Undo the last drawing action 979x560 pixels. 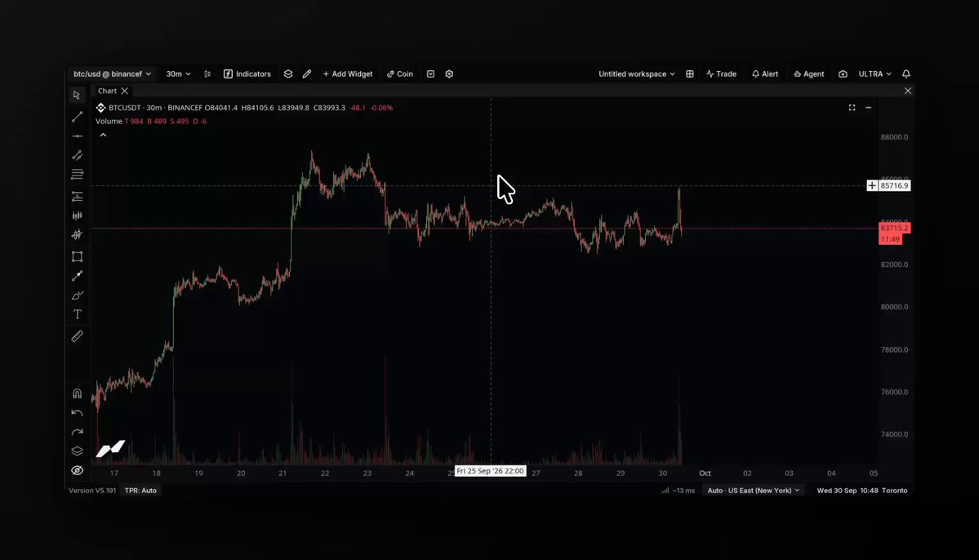77,413
